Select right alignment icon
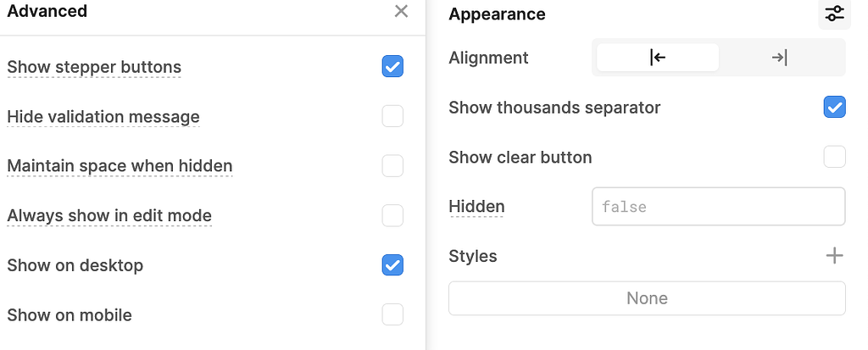The height and width of the screenshot is (350, 868). (780, 57)
